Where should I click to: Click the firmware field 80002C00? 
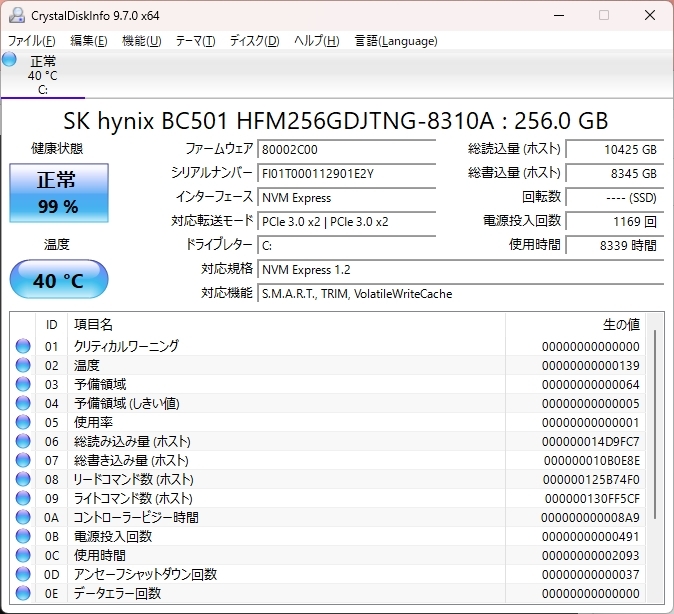click(346, 149)
